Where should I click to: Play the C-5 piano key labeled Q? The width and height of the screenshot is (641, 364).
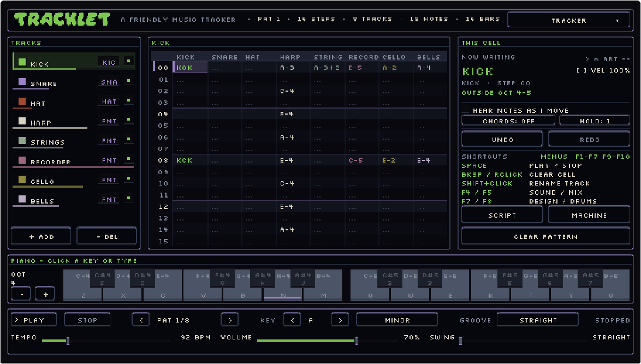370,285
